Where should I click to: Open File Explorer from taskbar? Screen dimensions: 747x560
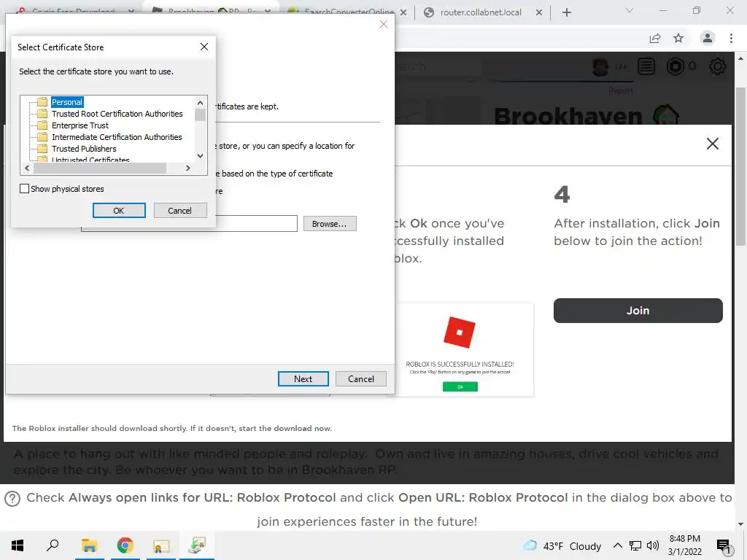point(89,545)
